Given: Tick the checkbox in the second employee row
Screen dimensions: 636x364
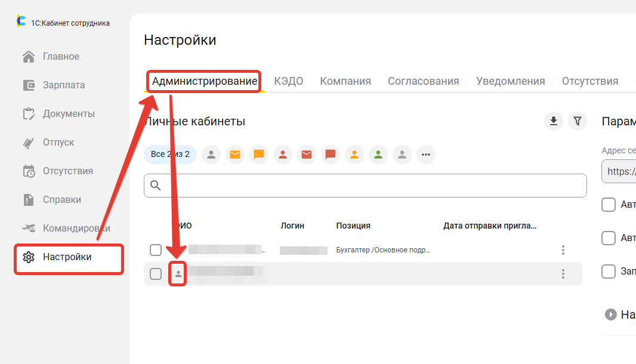Looking at the screenshot, I should [156, 274].
